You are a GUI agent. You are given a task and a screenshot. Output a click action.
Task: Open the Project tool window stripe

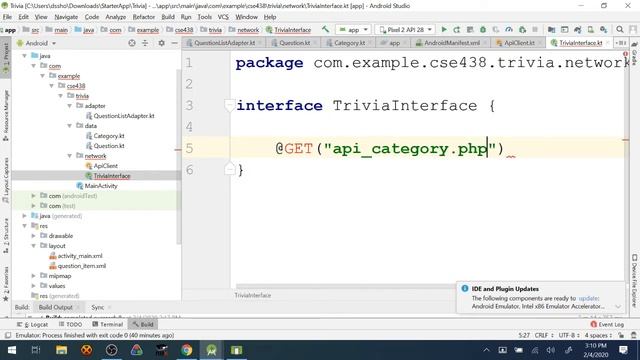point(6,57)
